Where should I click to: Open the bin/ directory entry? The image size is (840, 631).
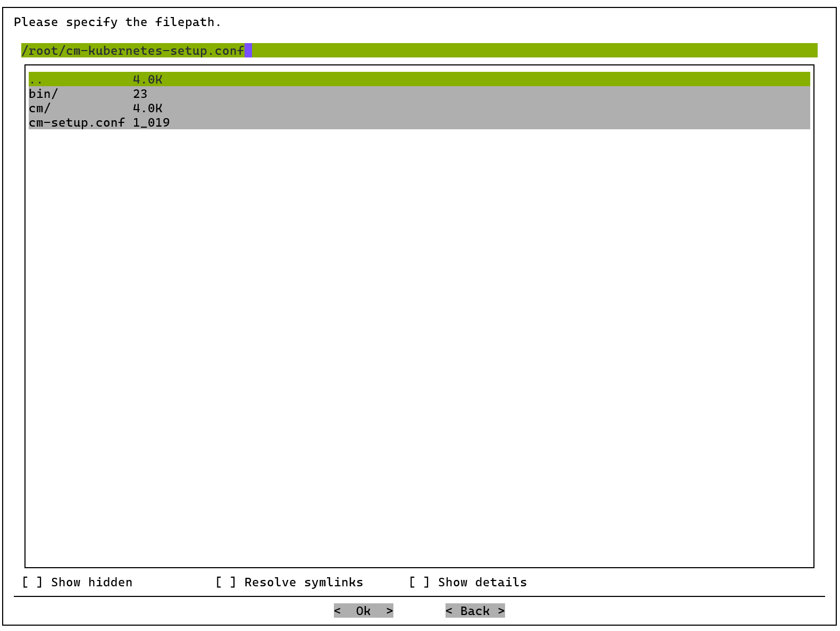click(419, 94)
